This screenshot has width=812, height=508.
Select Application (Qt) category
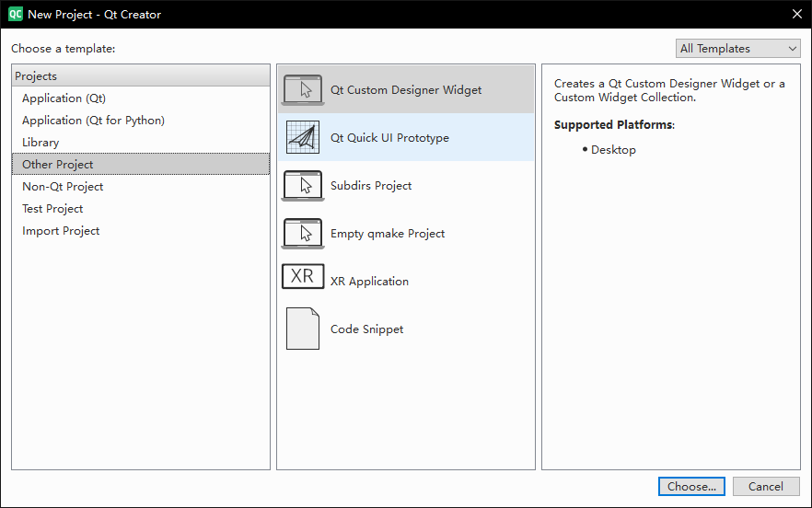(141, 98)
